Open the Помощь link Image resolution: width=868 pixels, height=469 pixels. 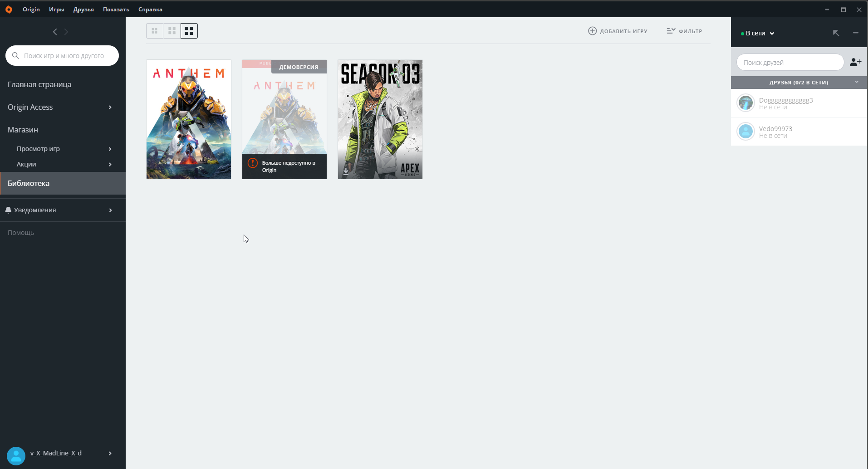pyautogui.click(x=21, y=233)
